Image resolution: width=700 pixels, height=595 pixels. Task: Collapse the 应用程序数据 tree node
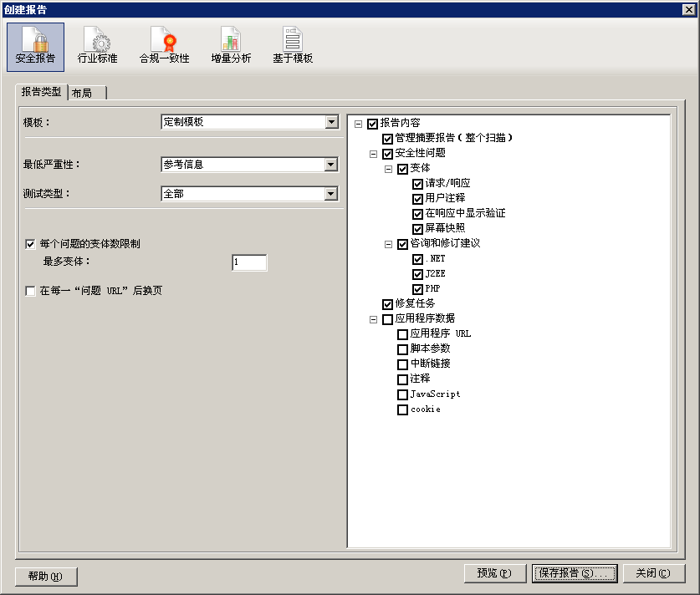coord(373,320)
